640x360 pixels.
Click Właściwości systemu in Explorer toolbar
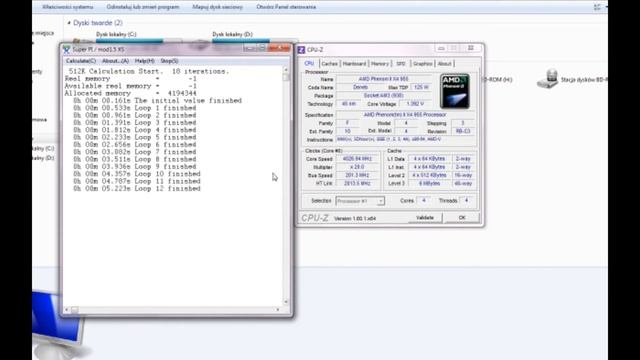point(68,7)
